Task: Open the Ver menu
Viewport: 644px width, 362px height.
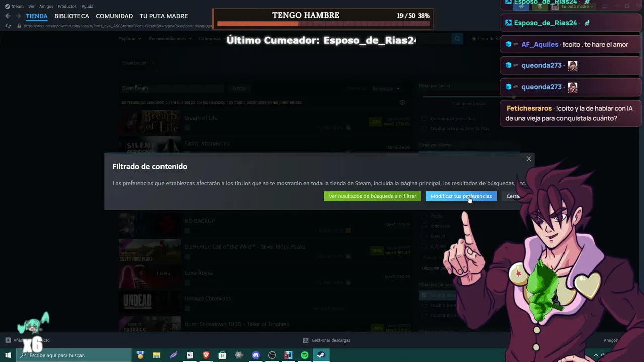Action: [x=31, y=6]
